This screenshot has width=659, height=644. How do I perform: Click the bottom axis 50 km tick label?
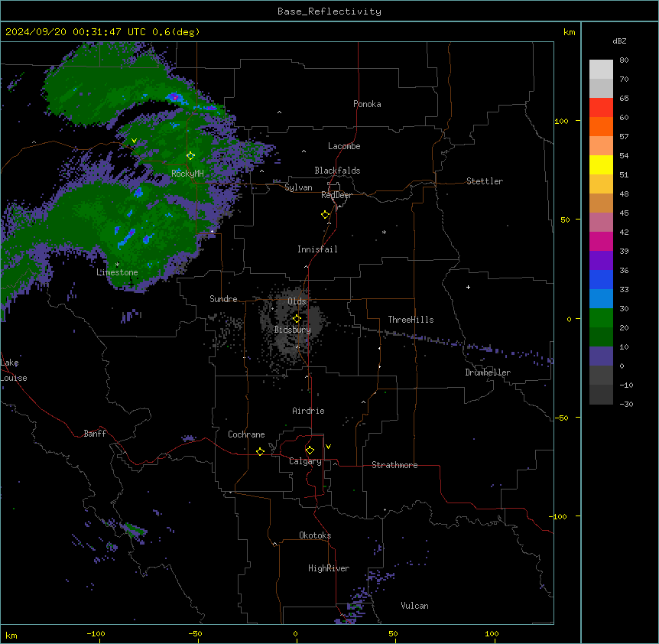coord(393,633)
